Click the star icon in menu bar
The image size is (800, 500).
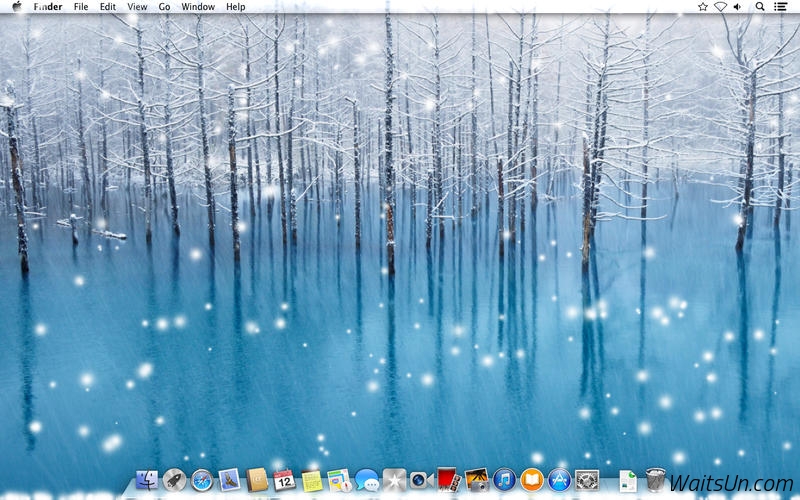703,7
